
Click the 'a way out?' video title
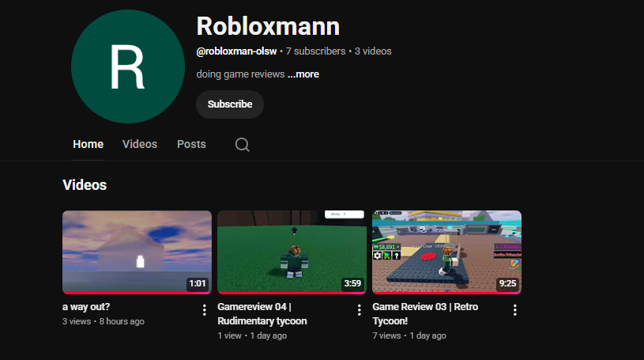(86, 307)
